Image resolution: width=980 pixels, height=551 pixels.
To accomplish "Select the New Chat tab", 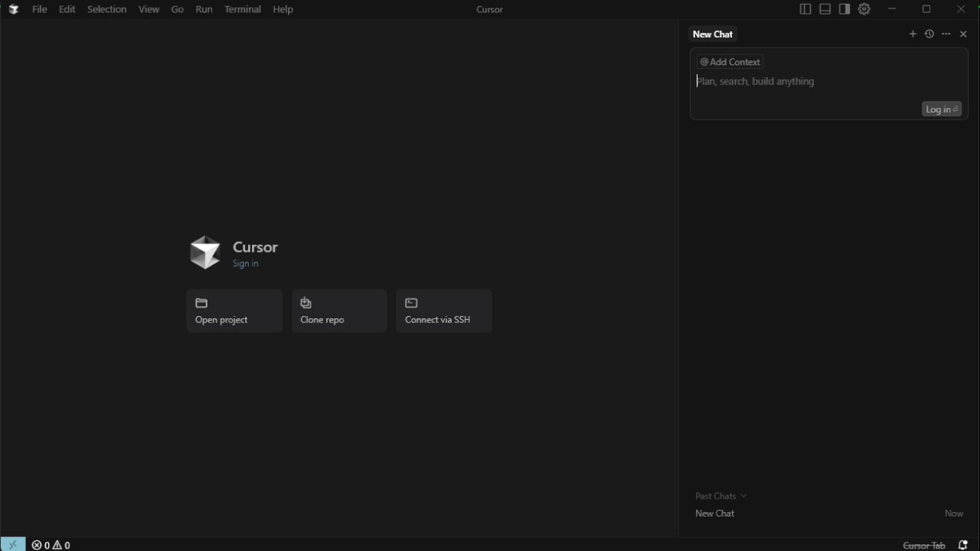I will pyautogui.click(x=713, y=34).
